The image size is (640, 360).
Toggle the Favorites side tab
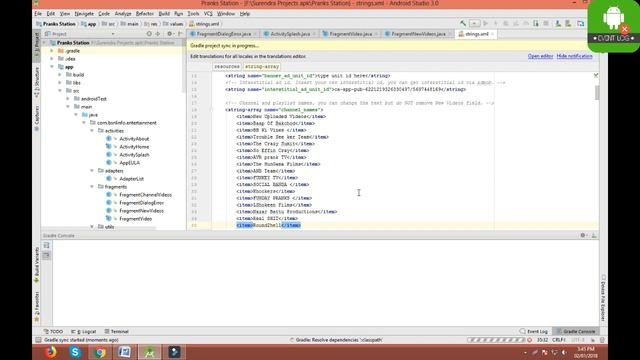(36, 307)
